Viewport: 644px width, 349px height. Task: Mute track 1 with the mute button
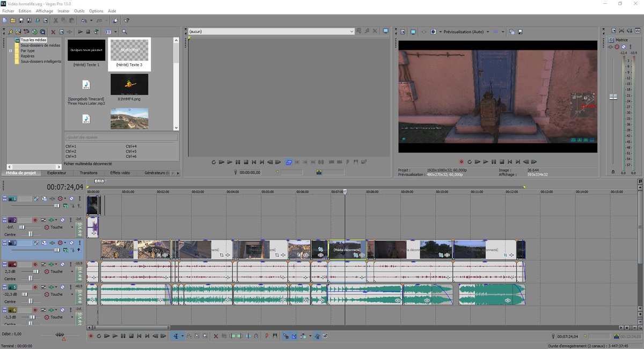click(71, 199)
